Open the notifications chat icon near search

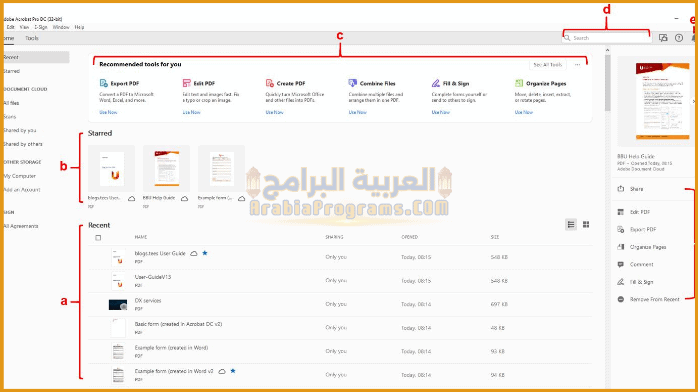[663, 38]
